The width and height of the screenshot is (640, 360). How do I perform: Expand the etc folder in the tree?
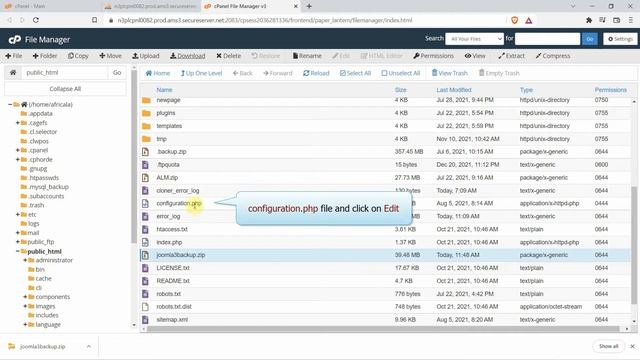point(18,214)
